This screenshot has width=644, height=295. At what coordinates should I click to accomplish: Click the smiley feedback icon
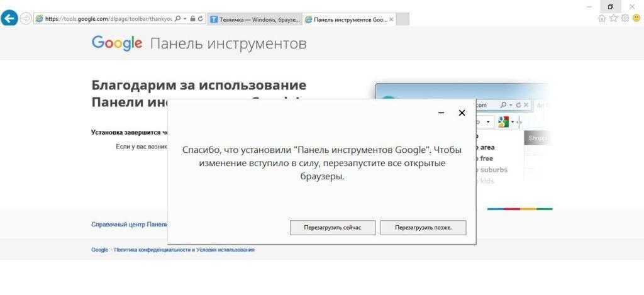(x=636, y=18)
